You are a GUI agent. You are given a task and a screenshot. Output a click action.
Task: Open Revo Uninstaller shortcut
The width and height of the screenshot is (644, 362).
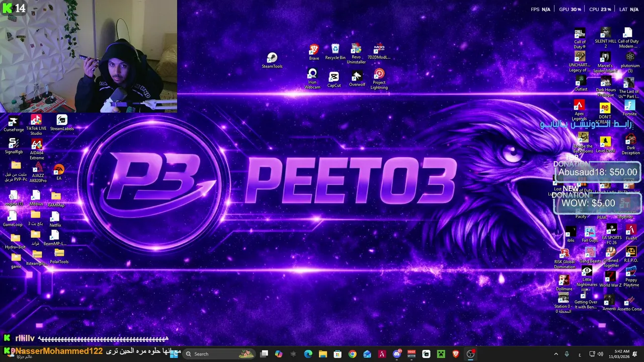click(356, 54)
